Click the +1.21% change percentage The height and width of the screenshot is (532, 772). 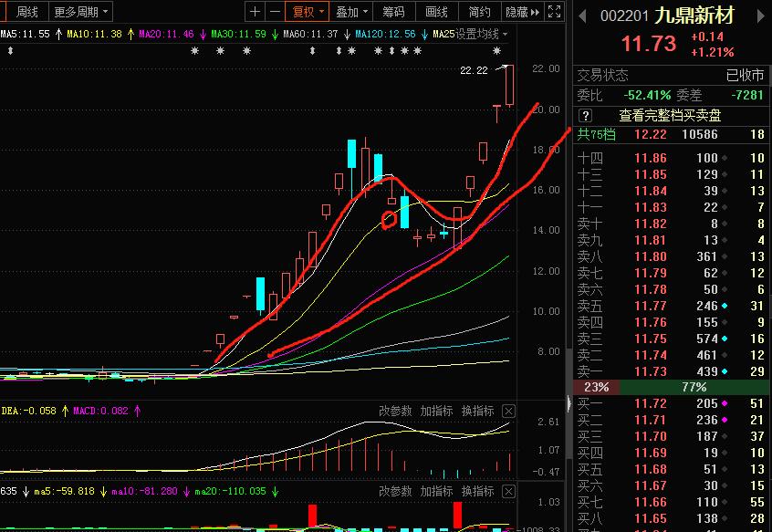pos(713,52)
